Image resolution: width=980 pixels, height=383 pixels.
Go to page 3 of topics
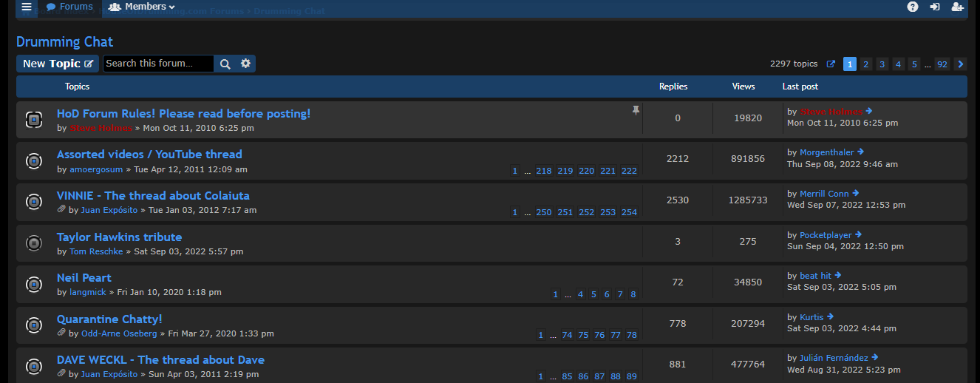pos(882,64)
